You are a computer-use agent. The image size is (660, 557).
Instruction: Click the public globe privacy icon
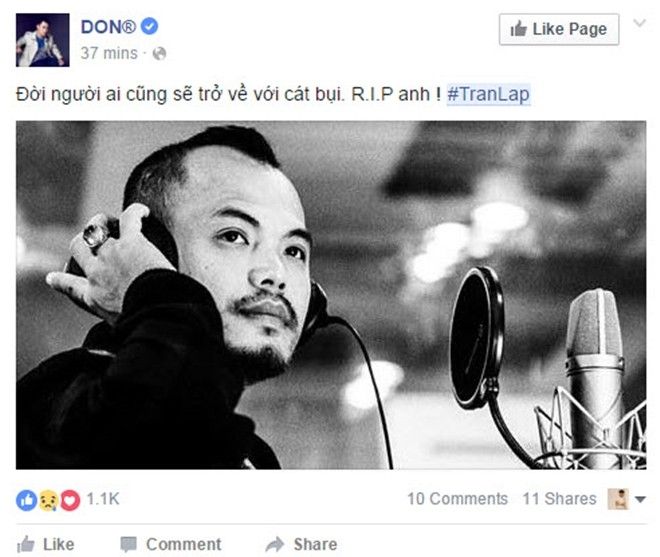coord(160,54)
